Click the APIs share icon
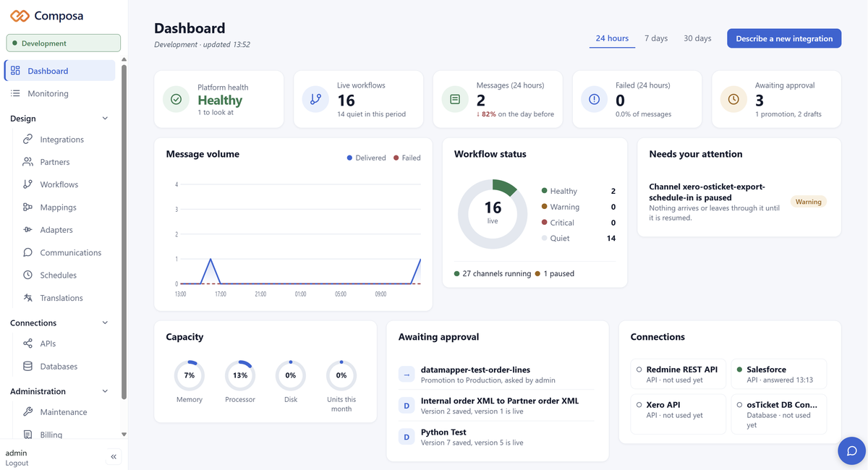The width and height of the screenshot is (868, 470). click(x=27, y=343)
